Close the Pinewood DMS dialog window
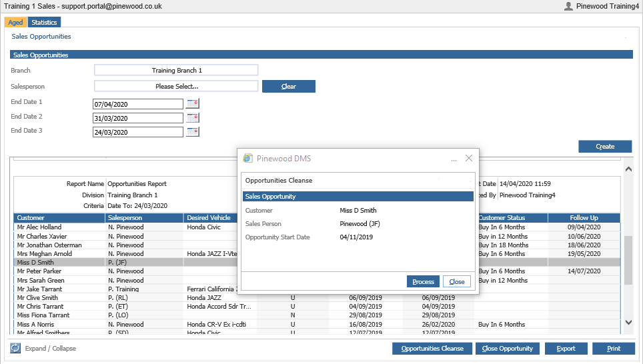 469,158
